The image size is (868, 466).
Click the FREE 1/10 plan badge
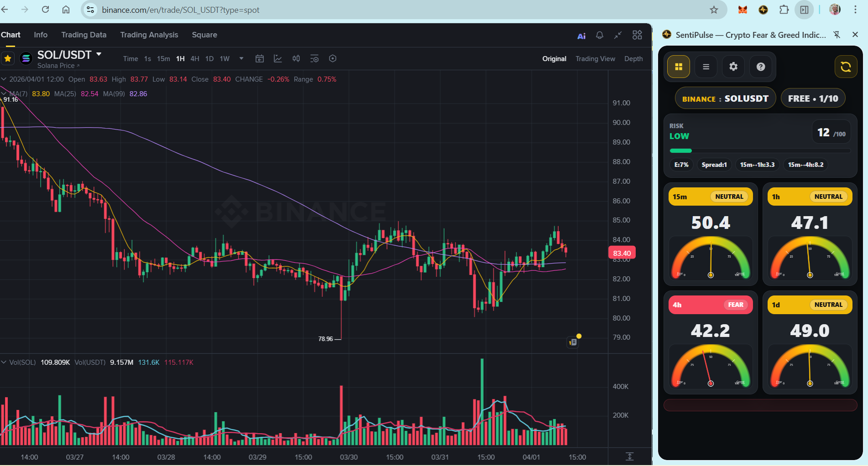[813, 98]
